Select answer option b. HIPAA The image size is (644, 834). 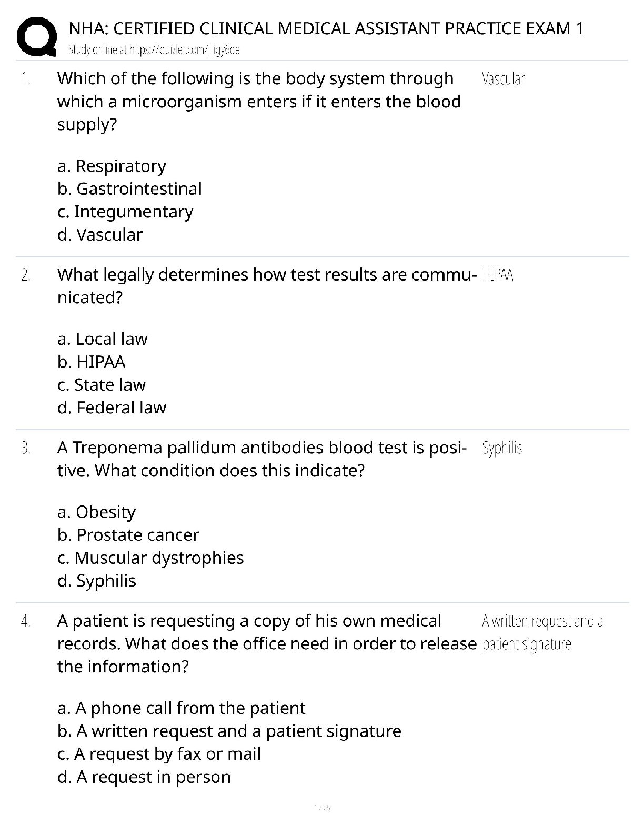click(x=92, y=362)
